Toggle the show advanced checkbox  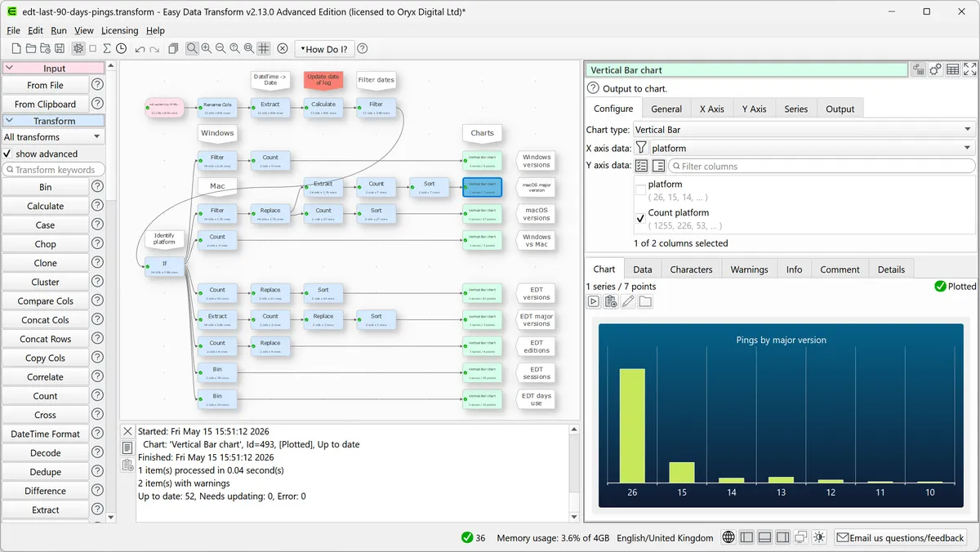[x=7, y=154]
